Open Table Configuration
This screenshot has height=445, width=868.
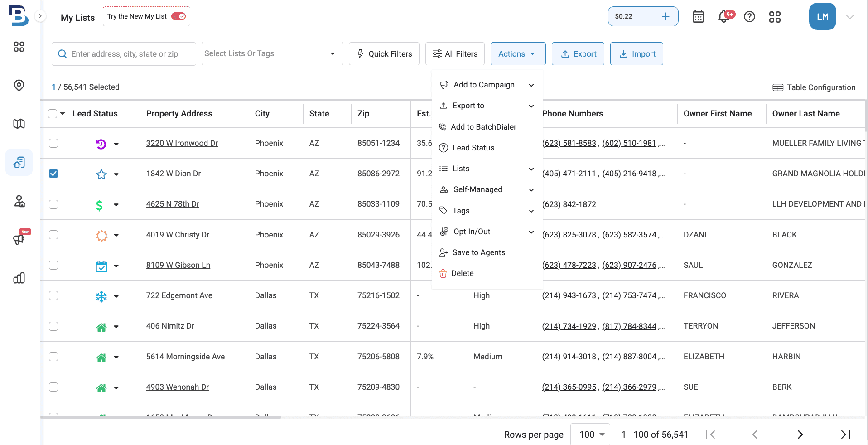point(814,87)
